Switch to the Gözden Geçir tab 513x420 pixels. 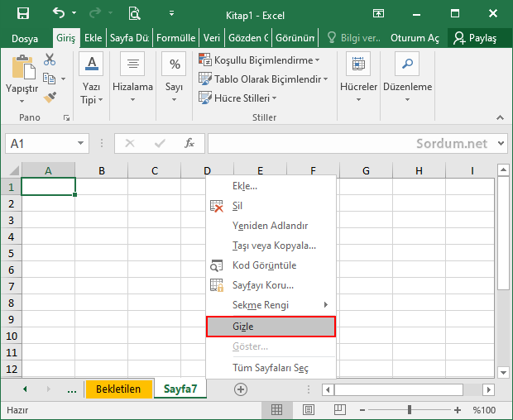(x=248, y=38)
